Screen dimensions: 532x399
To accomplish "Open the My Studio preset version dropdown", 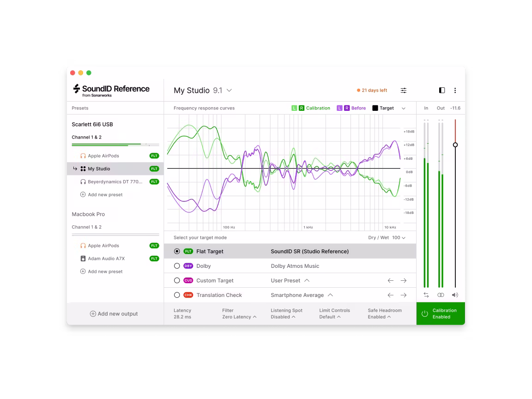I will pyautogui.click(x=228, y=91).
